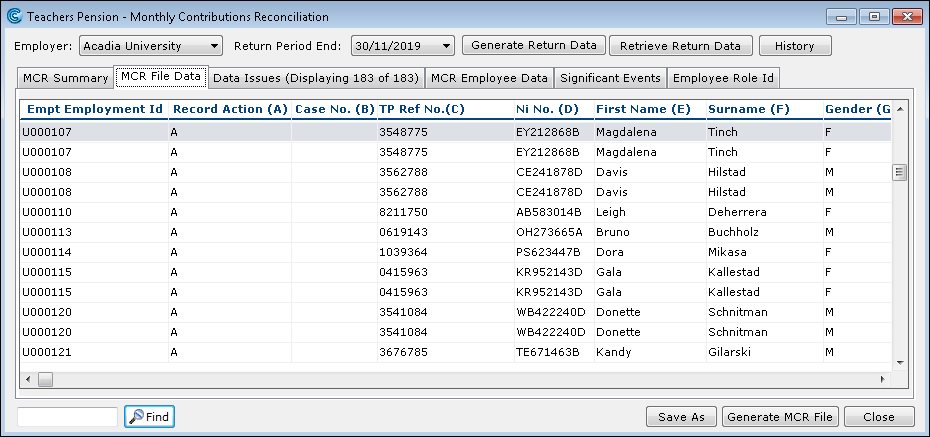Click the Surname (F) column header

(765, 110)
